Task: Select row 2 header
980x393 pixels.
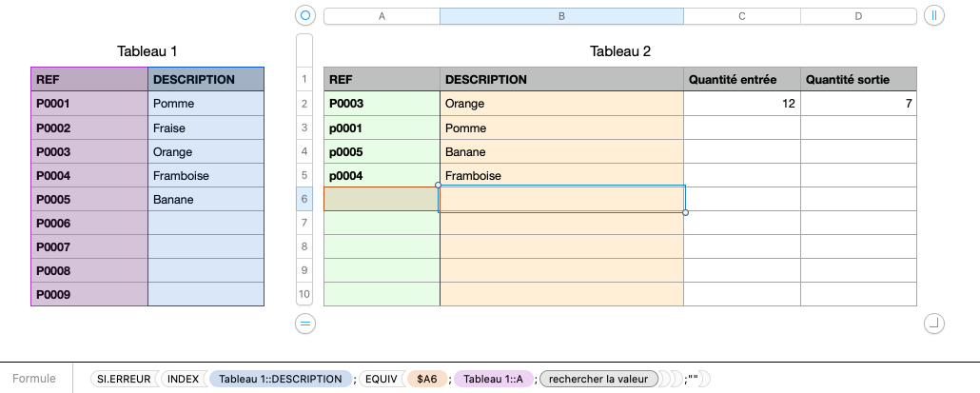Action: 304,104
